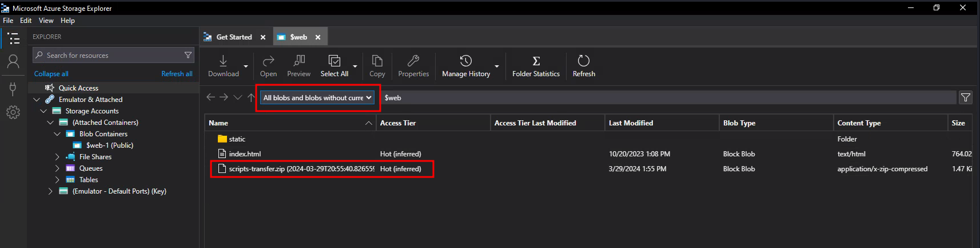Switch to the Get Started tab
This screenshot has width=980, height=248.
coord(234,37)
